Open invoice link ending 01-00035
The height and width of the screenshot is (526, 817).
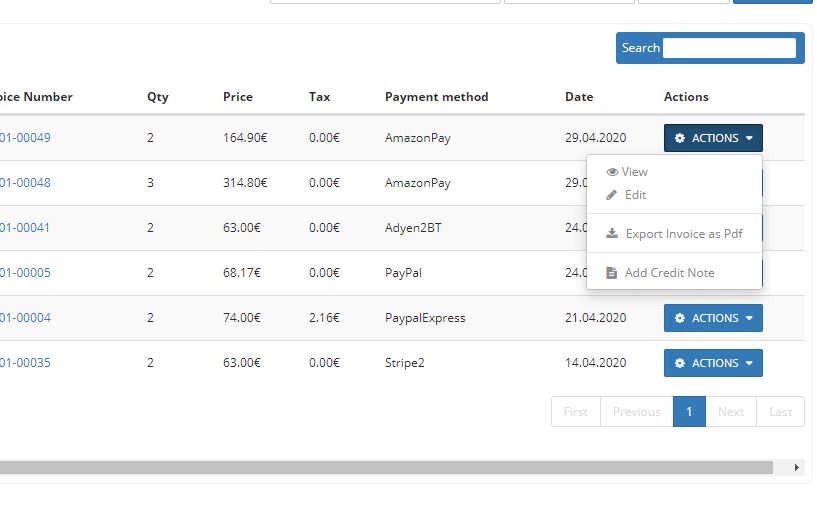[x=25, y=362]
